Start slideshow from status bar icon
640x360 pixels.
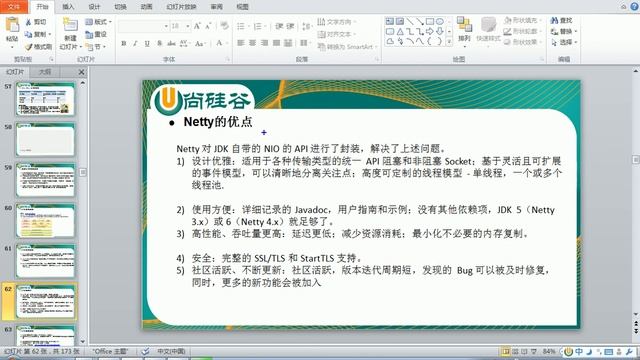[533, 351]
